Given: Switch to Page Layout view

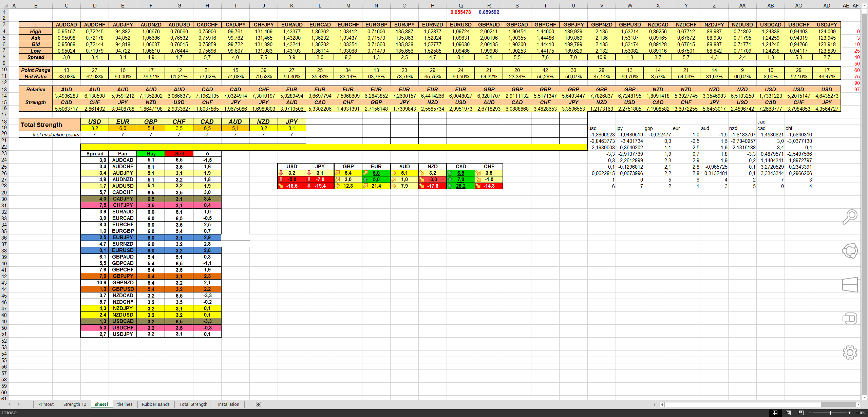Looking at the screenshot, I should [x=788, y=413].
